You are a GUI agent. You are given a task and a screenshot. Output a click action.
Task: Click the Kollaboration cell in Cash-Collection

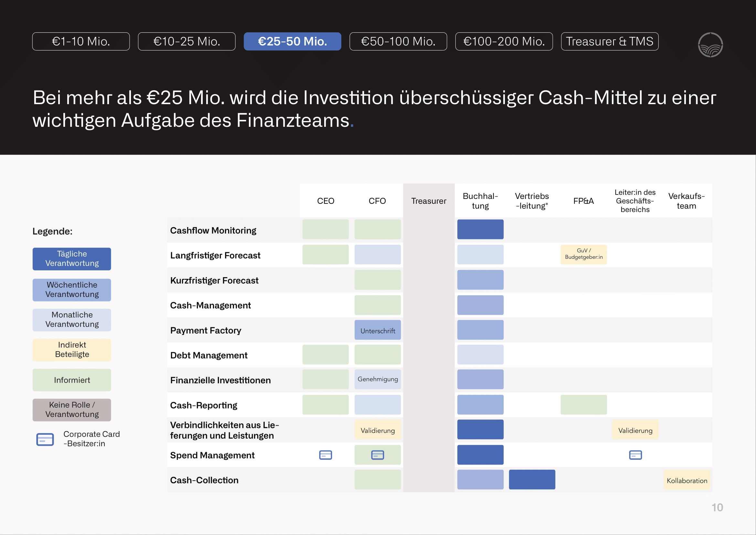coord(687,480)
